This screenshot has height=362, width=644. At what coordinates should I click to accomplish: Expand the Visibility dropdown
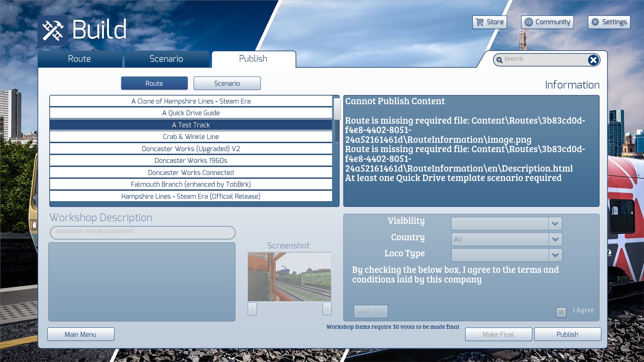[x=555, y=224]
